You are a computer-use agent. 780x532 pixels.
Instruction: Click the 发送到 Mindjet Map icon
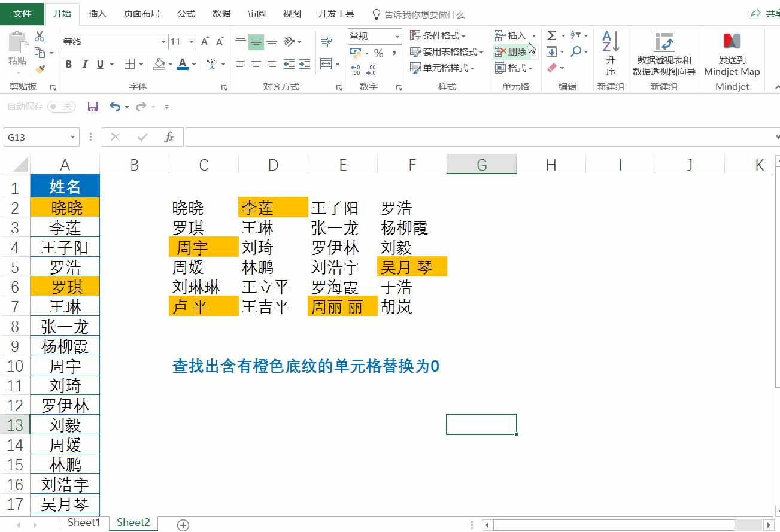click(x=732, y=53)
